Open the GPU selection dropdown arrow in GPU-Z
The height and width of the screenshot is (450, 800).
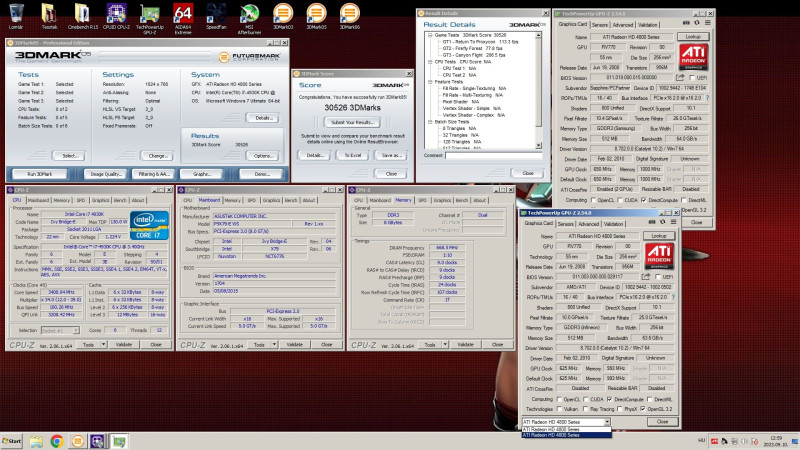click(x=607, y=422)
